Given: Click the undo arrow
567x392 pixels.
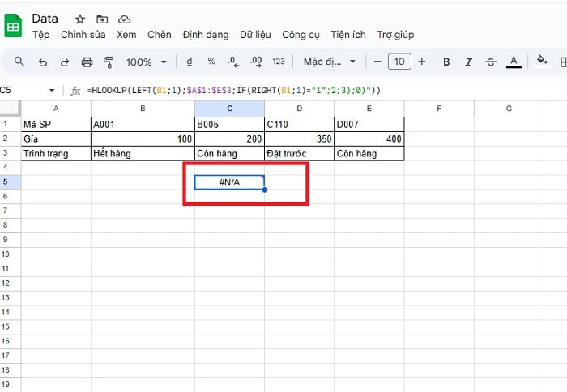Looking at the screenshot, I should 43,62.
